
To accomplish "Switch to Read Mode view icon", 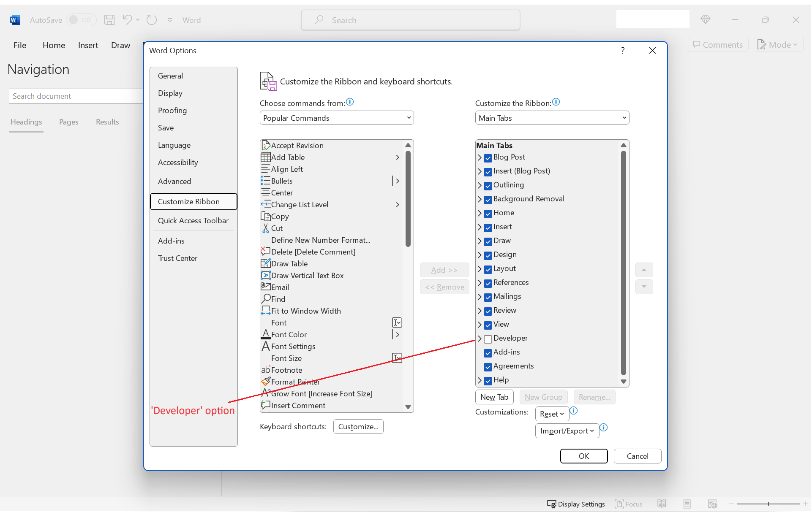I will pos(662,504).
